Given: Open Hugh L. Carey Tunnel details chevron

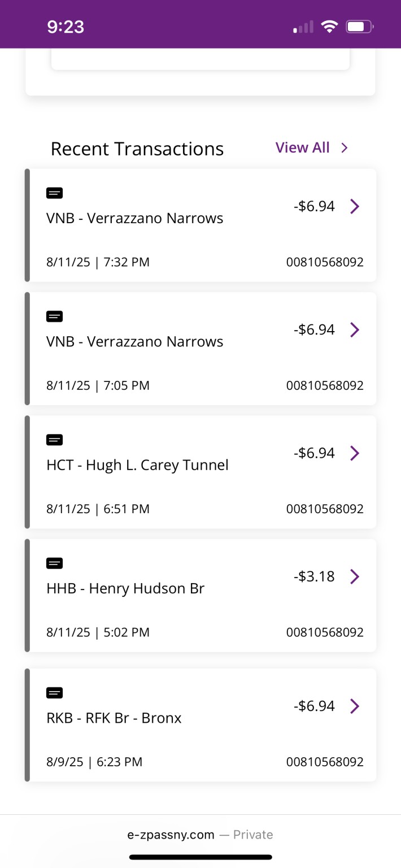Looking at the screenshot, I should pos(355,453).
